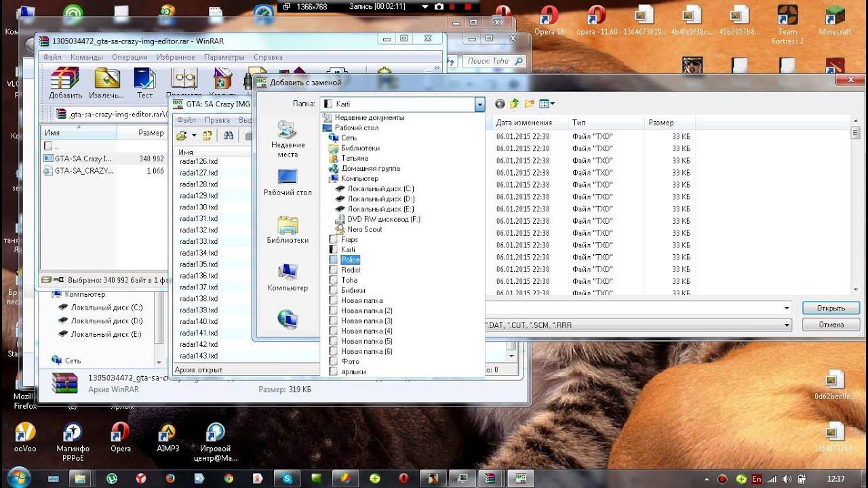Click the Удалить recycle icon in WinRAR
The height and width of the screenshot is (488, 868).
[222, 78]
